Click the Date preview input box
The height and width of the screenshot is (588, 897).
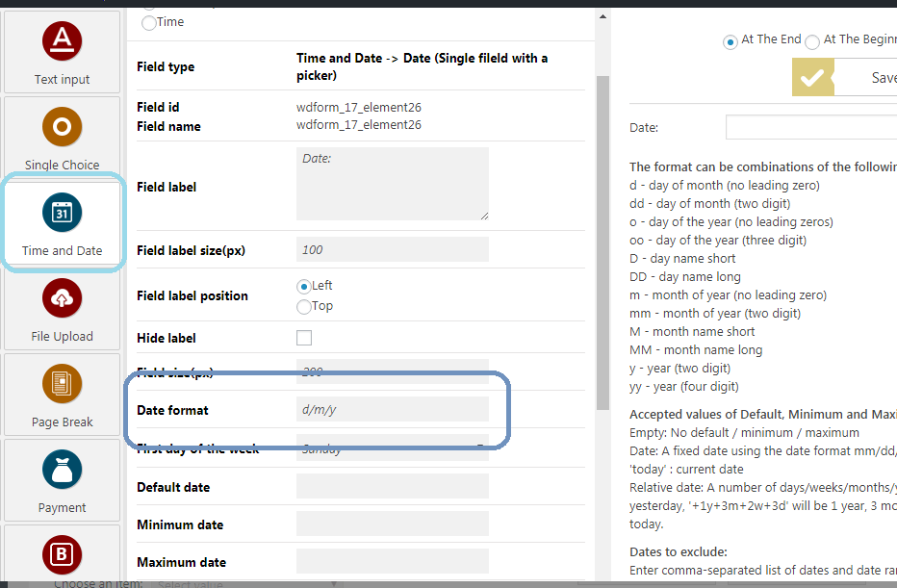810,128
